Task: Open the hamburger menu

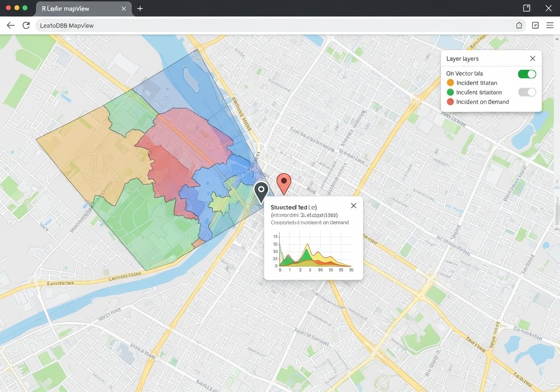Action: point(550,25)
